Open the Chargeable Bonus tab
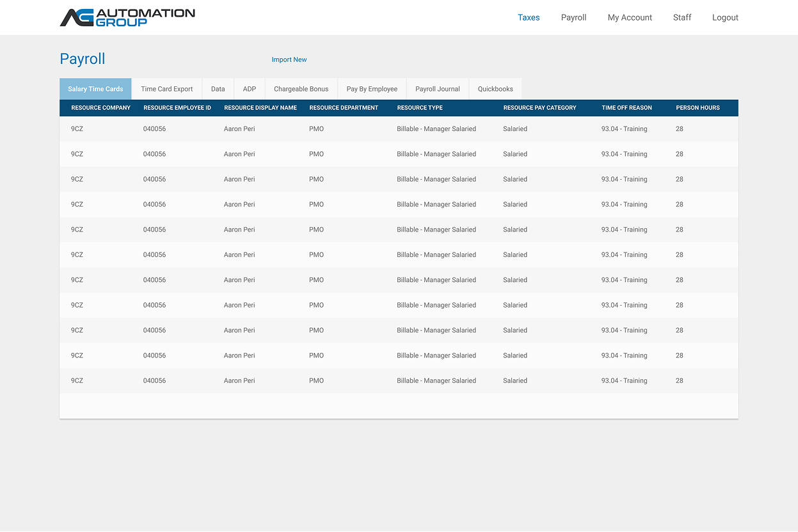 [301, 89]
